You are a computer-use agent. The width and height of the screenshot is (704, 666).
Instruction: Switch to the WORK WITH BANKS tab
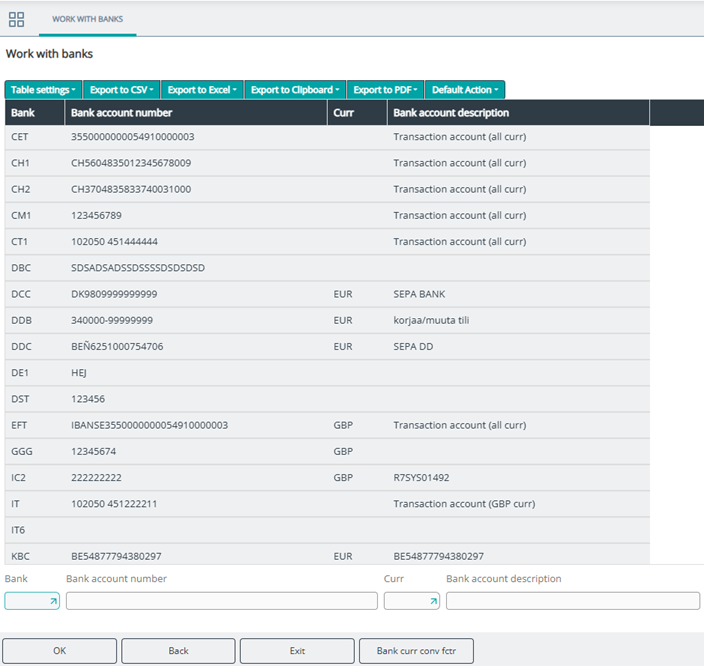click(88, 19)
